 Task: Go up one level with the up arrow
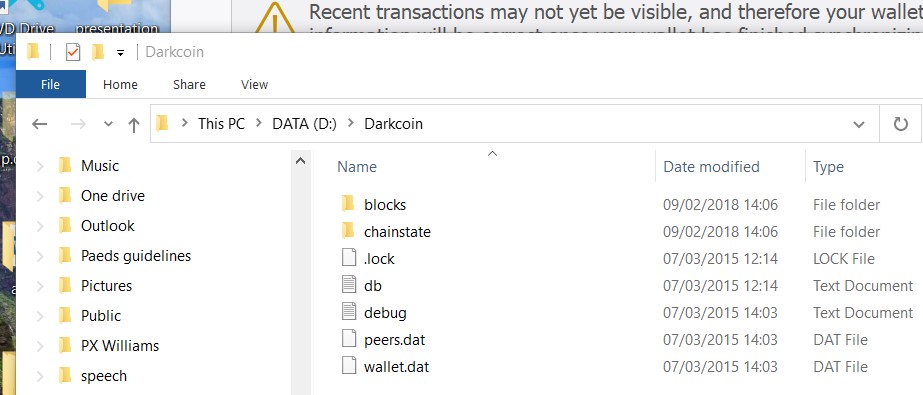coord(134,124)
